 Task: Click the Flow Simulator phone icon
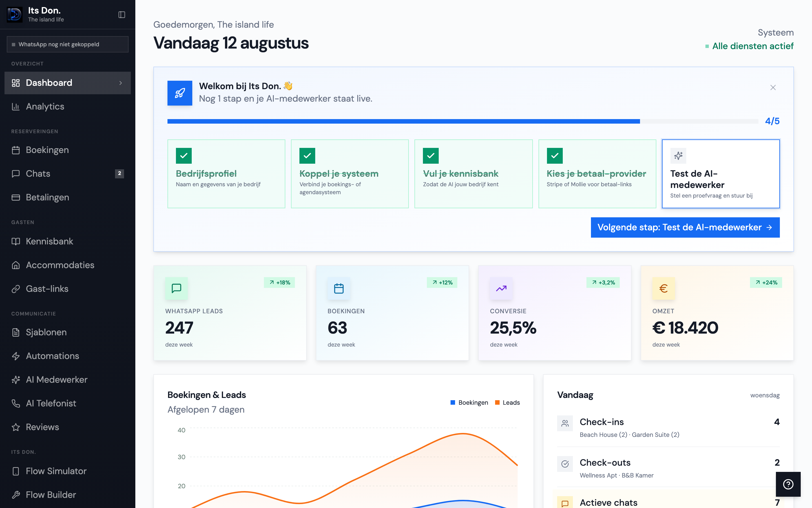tap(16, 471)
